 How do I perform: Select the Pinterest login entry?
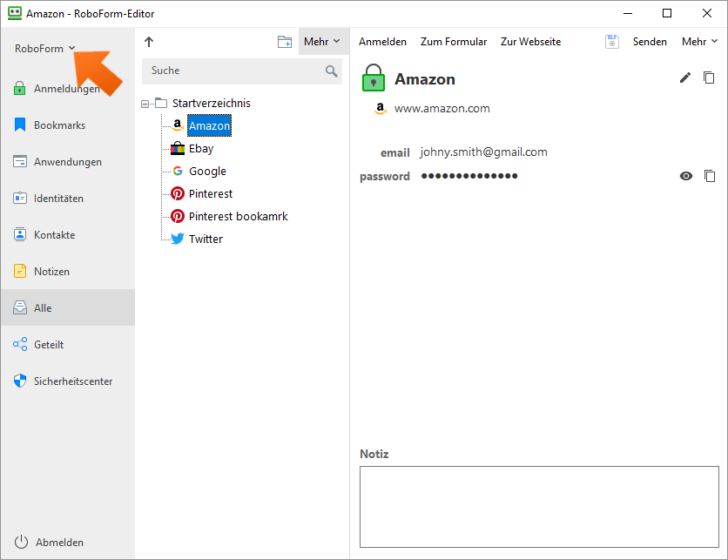[x=211, y=193]
